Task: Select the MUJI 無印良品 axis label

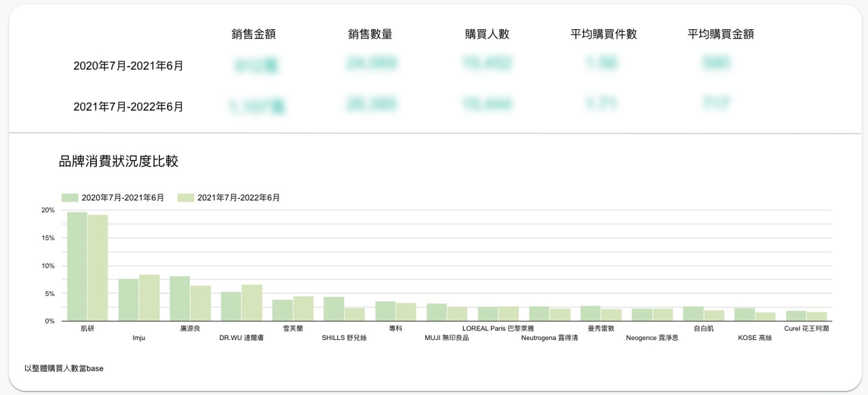Action: (447, 337)
